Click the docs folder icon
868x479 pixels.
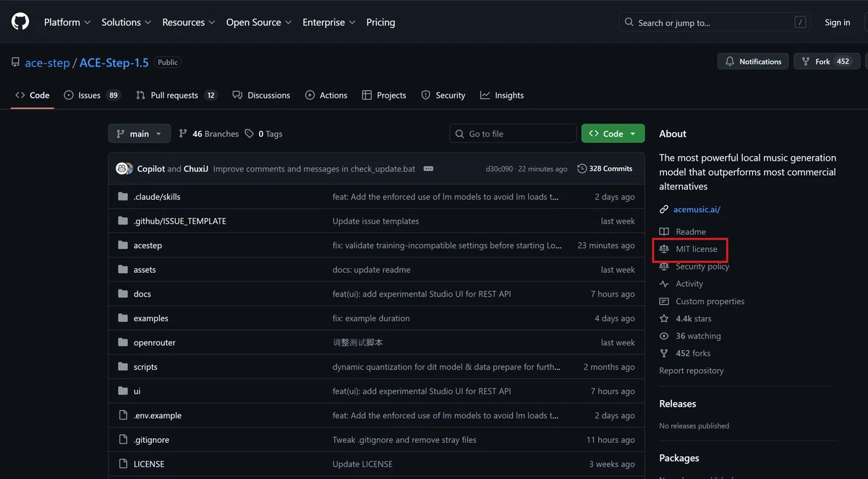tap(122, 294)
